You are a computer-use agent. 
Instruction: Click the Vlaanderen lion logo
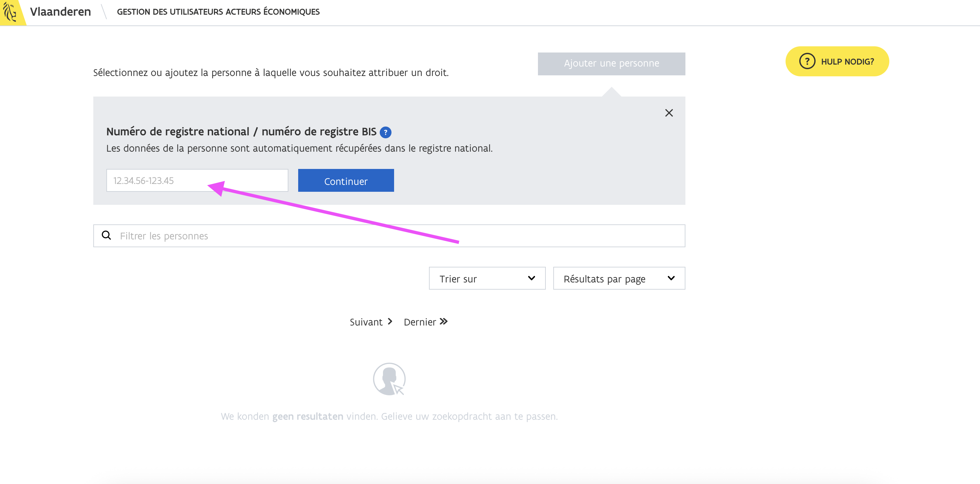tap(10, 12)
